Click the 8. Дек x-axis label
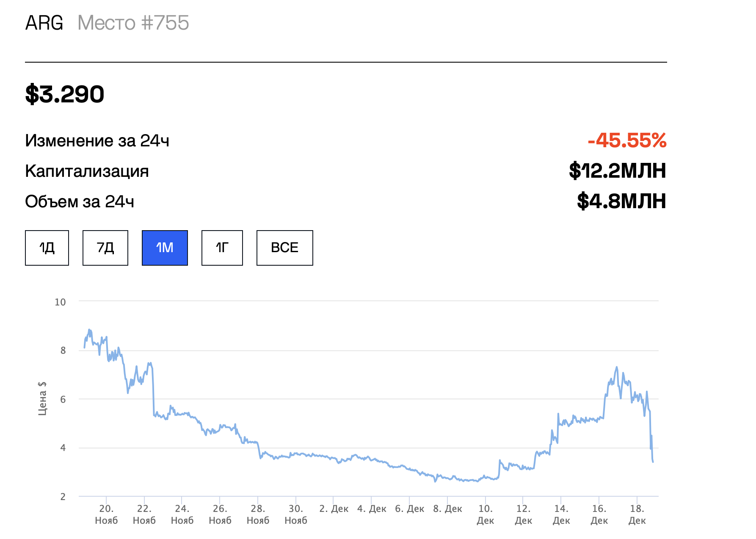756x539 pixels. (x=447, y=509)
